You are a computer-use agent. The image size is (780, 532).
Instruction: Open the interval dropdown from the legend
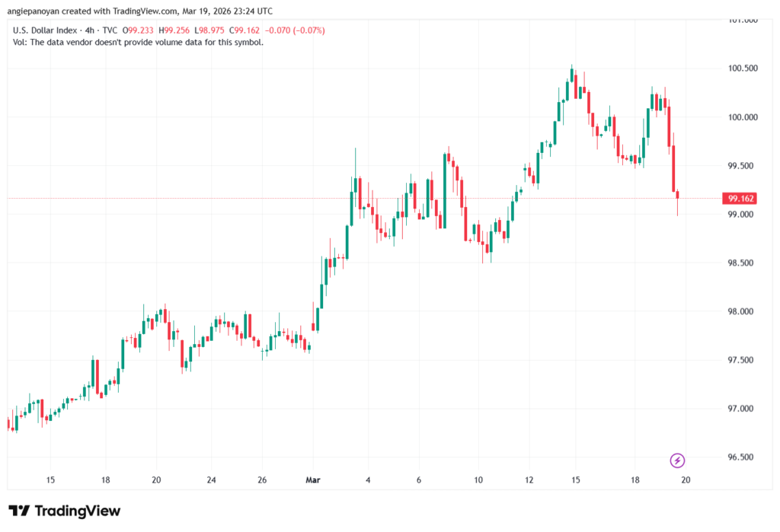[88, 30]
